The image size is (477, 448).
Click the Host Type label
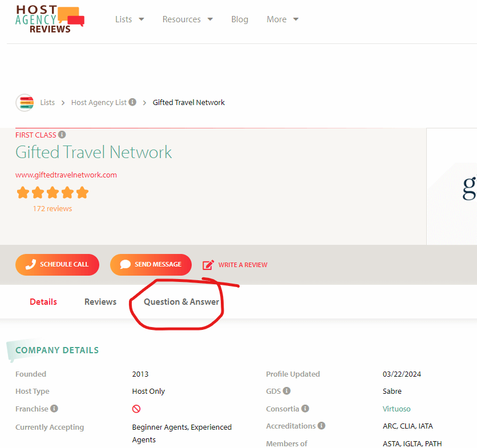pyautogui.click(x=33, y=391)
